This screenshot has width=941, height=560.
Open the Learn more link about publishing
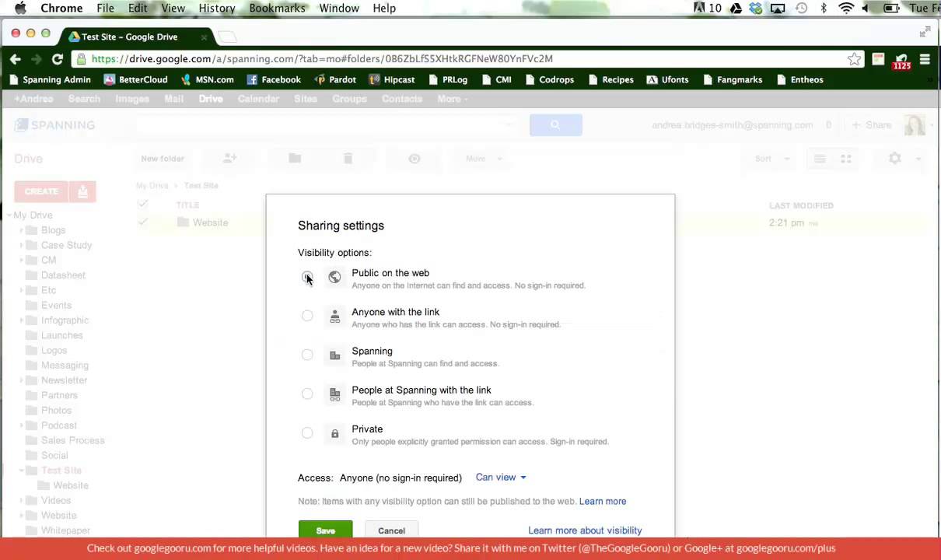click(603, 502)
